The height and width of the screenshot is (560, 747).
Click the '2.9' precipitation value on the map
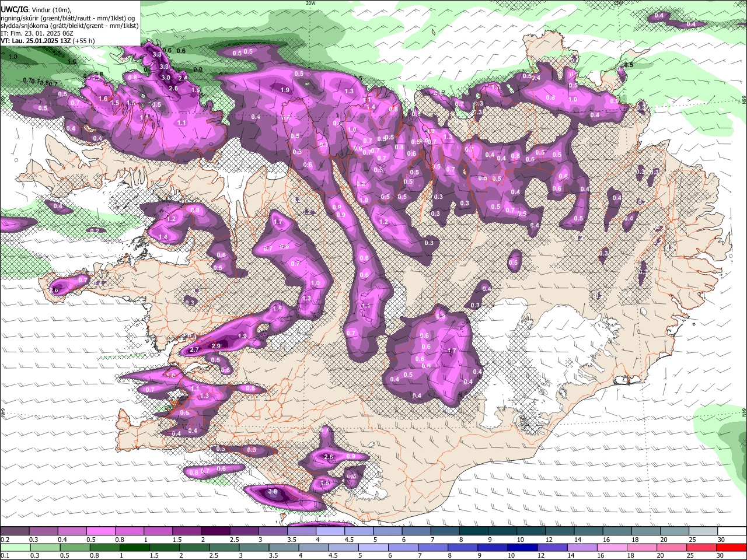[x=216, y=346]
